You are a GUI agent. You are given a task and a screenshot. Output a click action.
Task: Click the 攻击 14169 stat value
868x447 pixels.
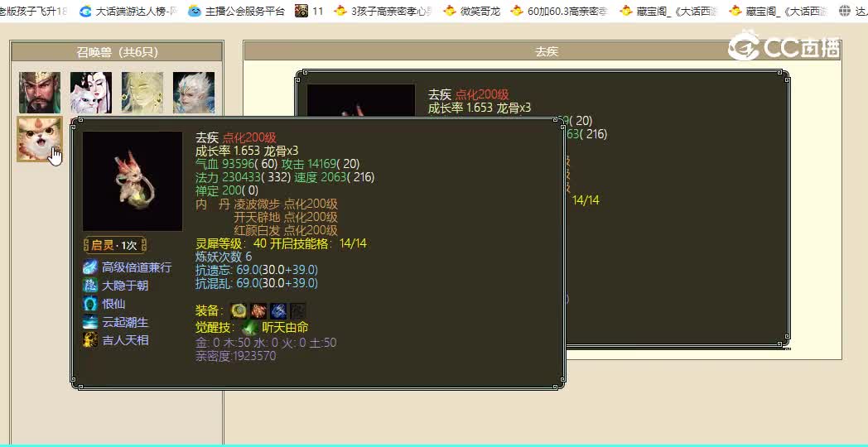[x=321, y=164]
